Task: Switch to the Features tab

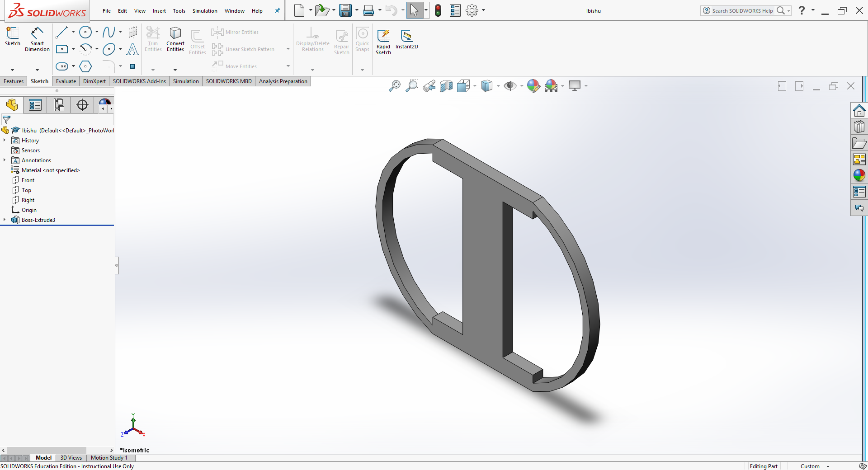Action: pyautogui.click(x=14, y=81)
